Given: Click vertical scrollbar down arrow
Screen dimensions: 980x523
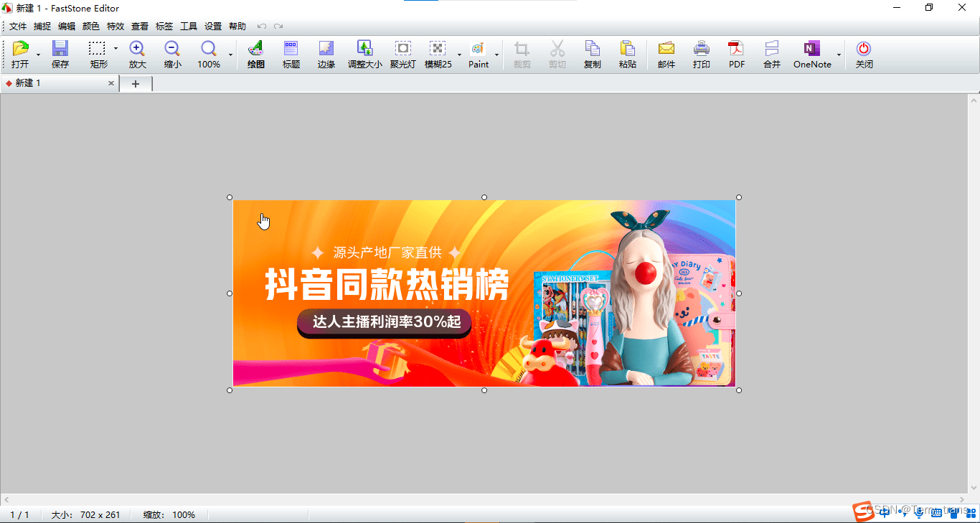Looking at the screenshot, I should click(974, 488).
